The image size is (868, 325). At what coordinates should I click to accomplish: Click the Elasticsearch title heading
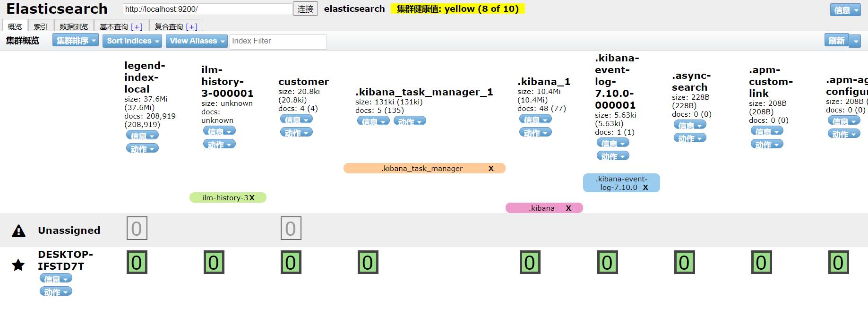click(57, 9)
